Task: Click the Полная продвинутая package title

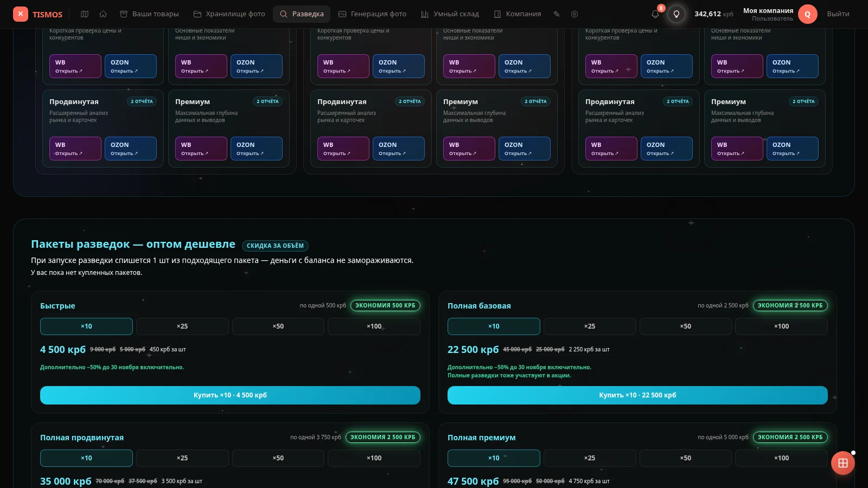Action: click(x=82, y=438)
